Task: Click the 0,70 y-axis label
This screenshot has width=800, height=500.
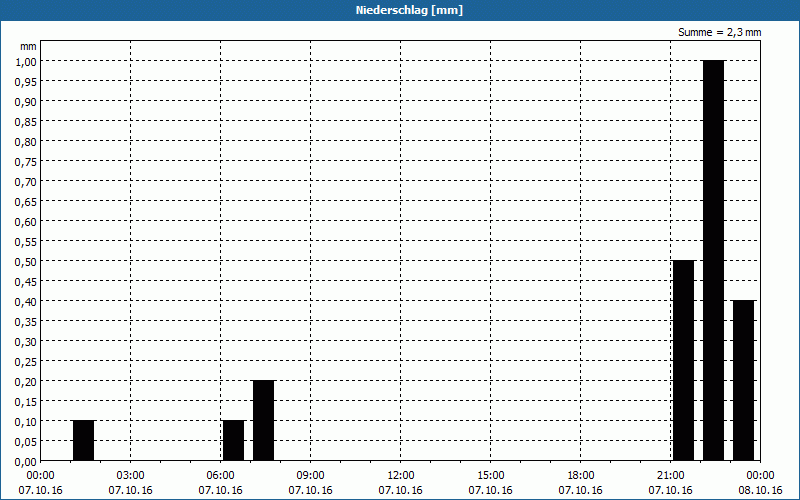Action: click(26, 182)
